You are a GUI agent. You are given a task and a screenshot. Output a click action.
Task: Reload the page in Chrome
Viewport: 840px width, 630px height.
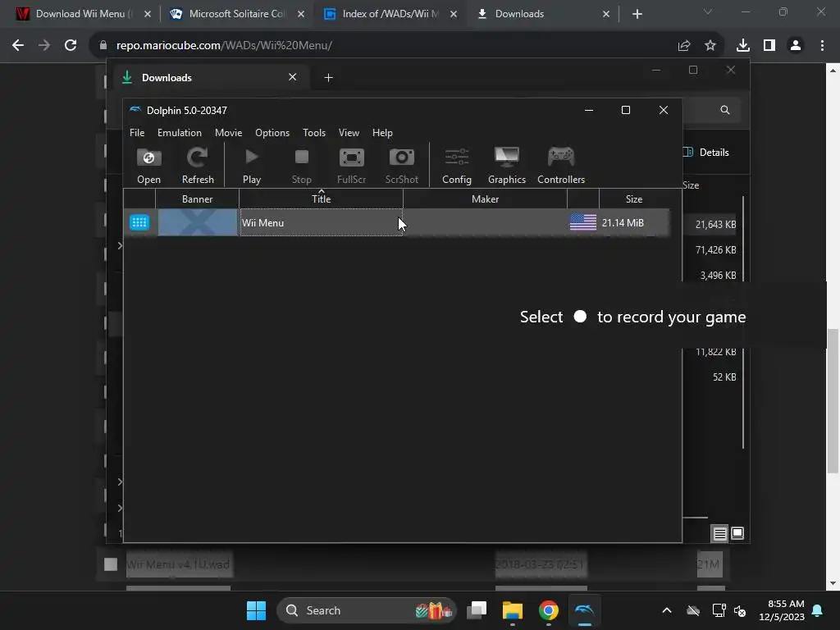[71, 46]
